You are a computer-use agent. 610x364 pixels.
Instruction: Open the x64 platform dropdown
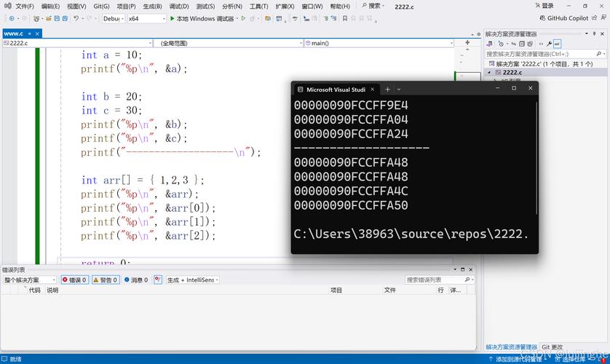146,18
